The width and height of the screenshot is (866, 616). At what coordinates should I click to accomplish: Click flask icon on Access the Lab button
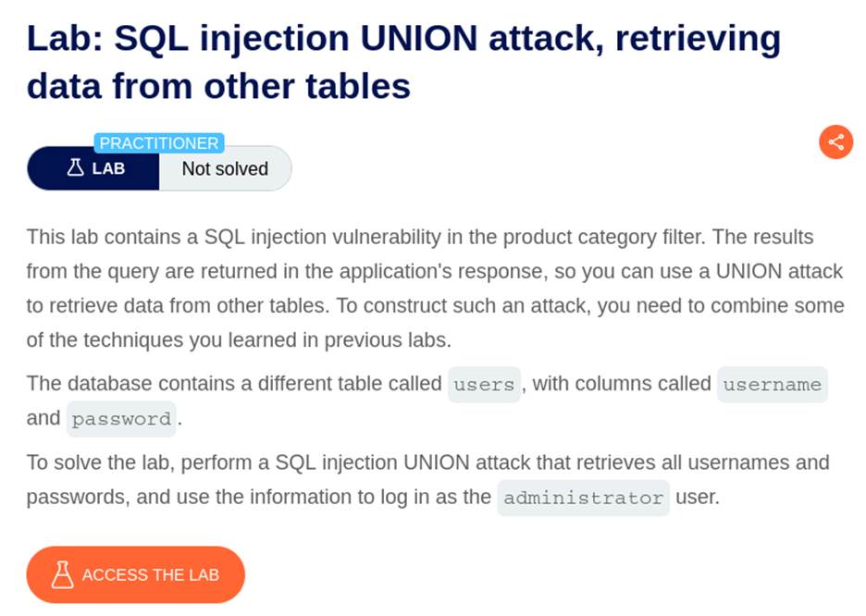coord(62,574)
